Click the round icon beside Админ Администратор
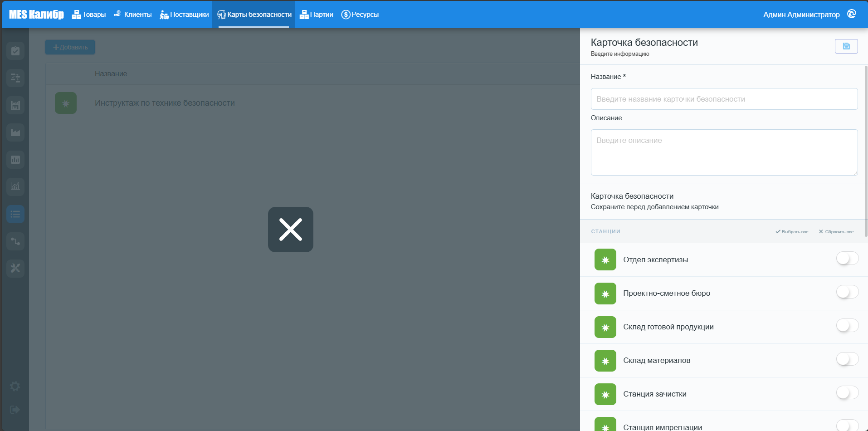Screen dimensions: 868x431 click(852, 14)
